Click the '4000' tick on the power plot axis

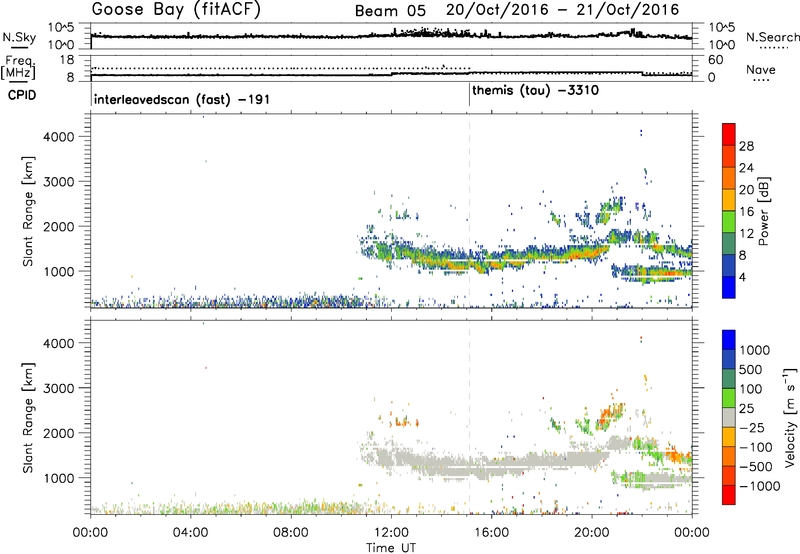tap(59, 137)
